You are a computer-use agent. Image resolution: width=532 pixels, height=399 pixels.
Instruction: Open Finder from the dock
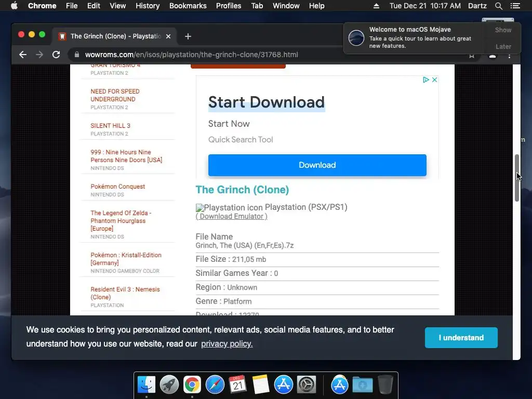[146, 385]
